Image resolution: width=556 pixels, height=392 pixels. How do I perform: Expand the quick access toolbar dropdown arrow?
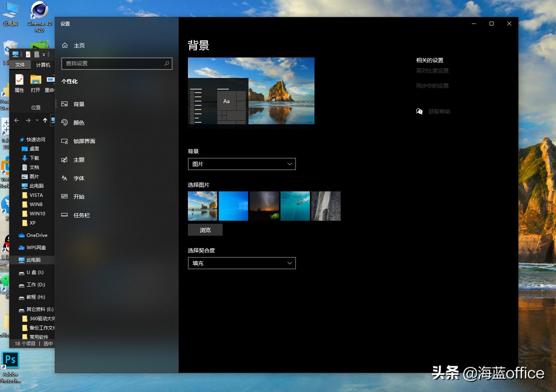(44, 54)
